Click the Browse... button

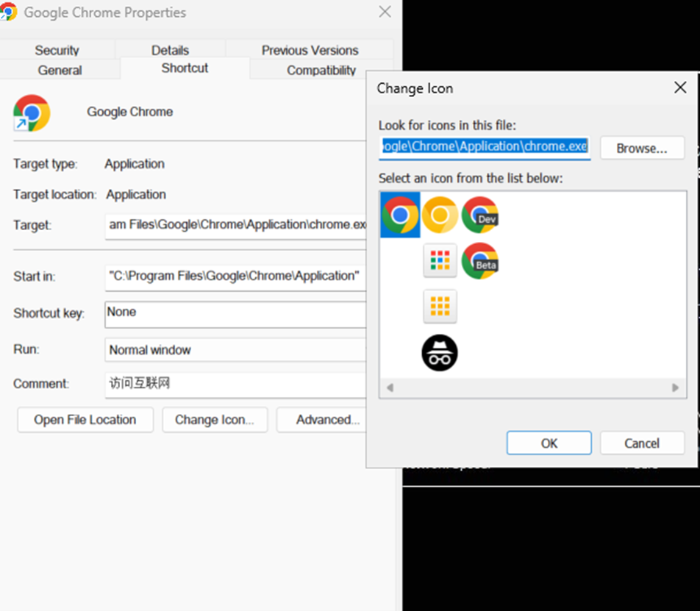point(642,148)
